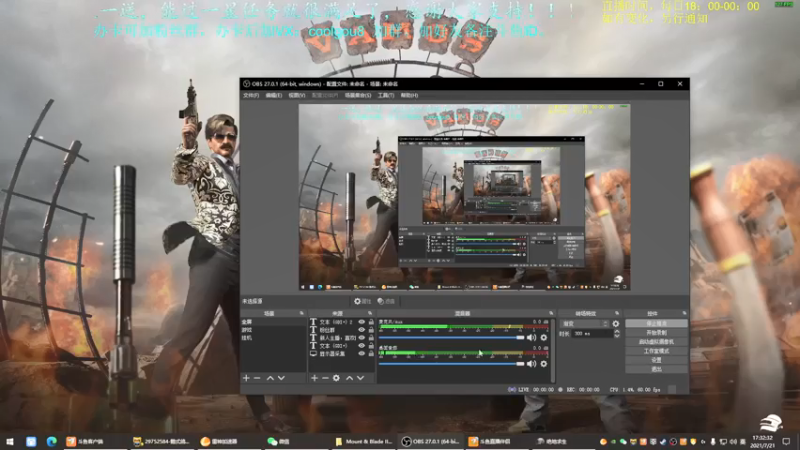Open the File menu in OBS
Image resolution: width=800 pixels, height=450 pixels.
(x=251, y=95)
